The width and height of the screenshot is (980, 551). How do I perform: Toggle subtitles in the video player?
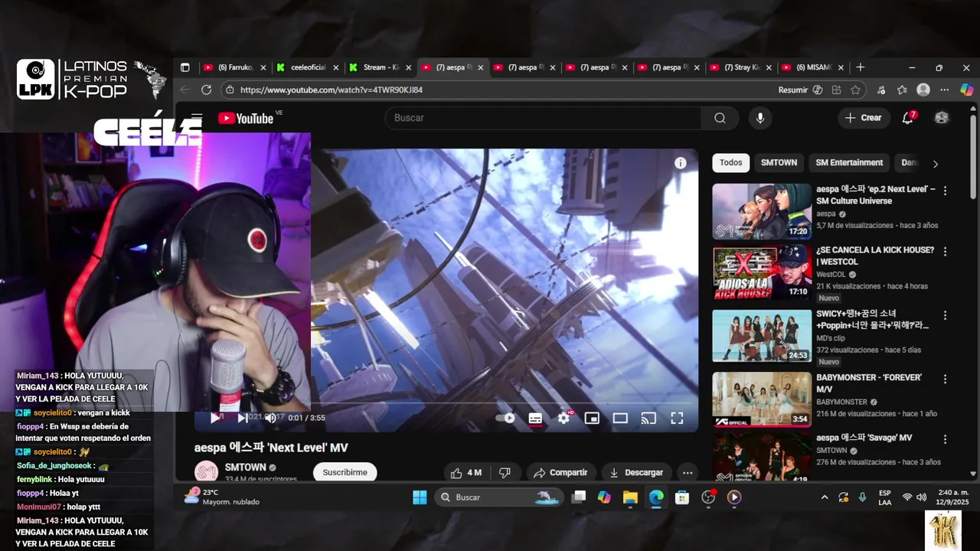coord(535,418)
